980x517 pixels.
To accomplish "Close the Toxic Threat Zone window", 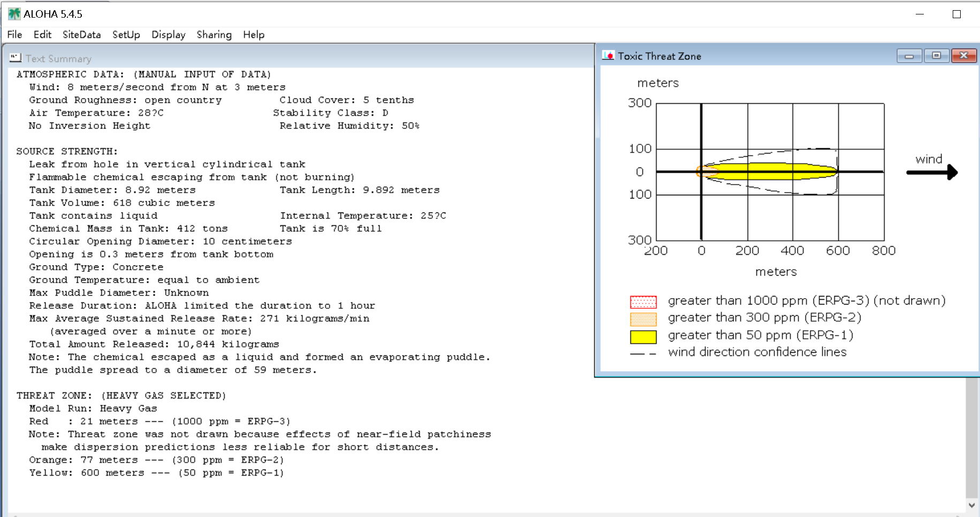I will coord(964,56).
